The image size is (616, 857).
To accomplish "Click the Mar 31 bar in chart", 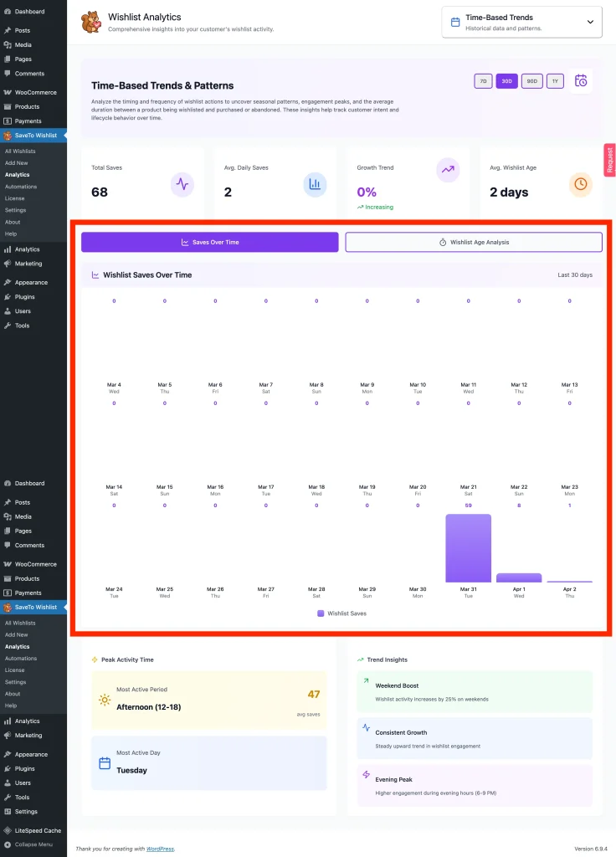I will [x=468, y=548].
